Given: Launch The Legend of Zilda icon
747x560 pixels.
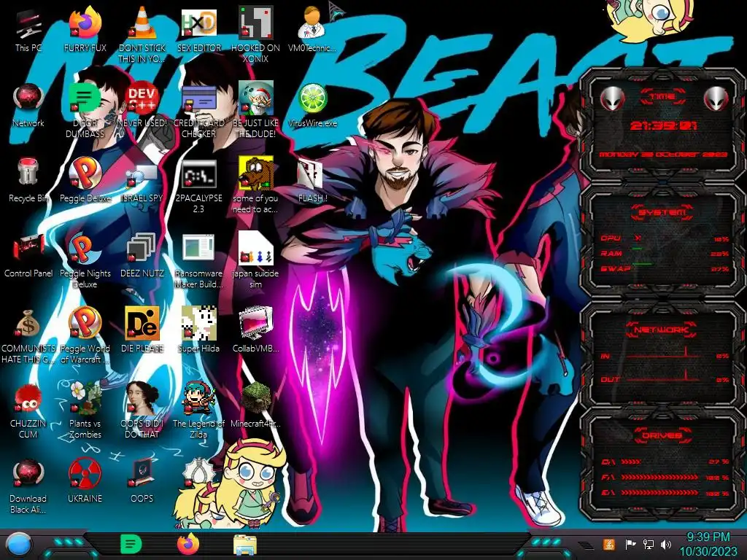Looking at the screenshot, I should pos(198,398).
